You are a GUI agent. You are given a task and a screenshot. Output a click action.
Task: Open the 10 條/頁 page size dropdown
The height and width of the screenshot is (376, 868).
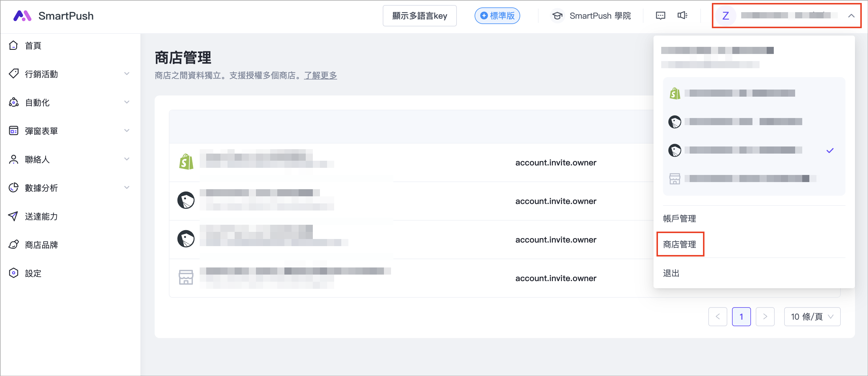click(812, 317)
